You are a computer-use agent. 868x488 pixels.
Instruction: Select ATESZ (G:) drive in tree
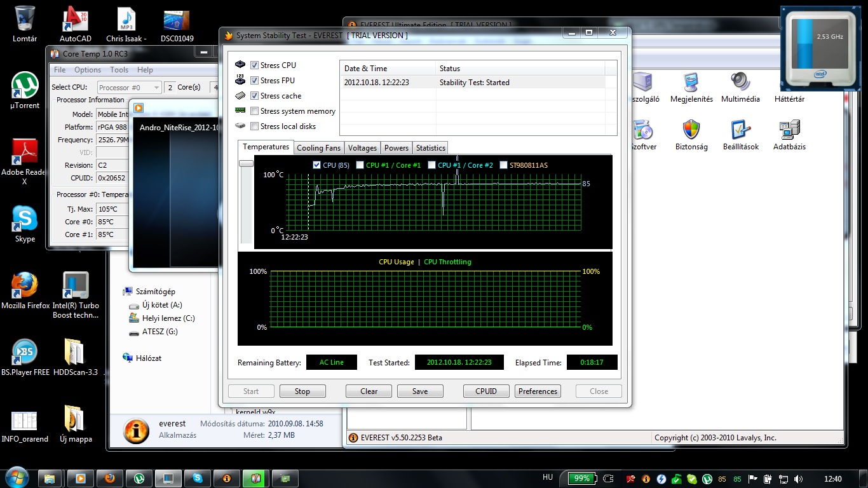[153, 332]
